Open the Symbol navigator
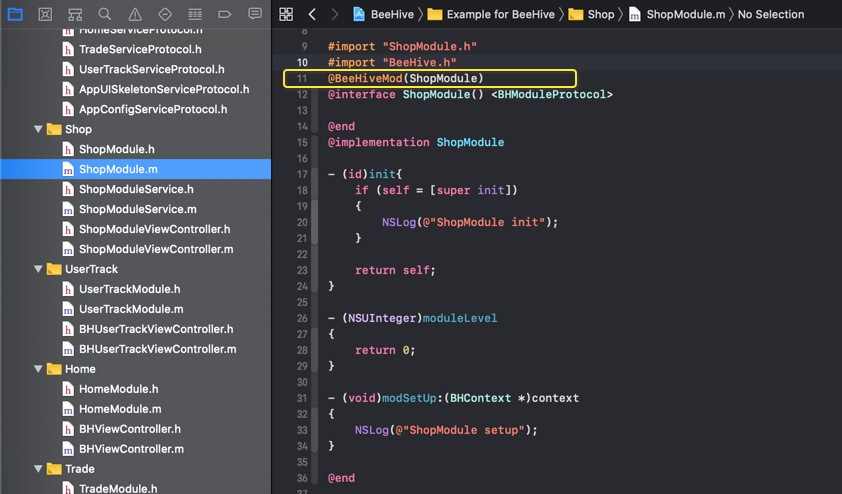The width and height of the screenshot is (842, 494). [x=75, y=14]
